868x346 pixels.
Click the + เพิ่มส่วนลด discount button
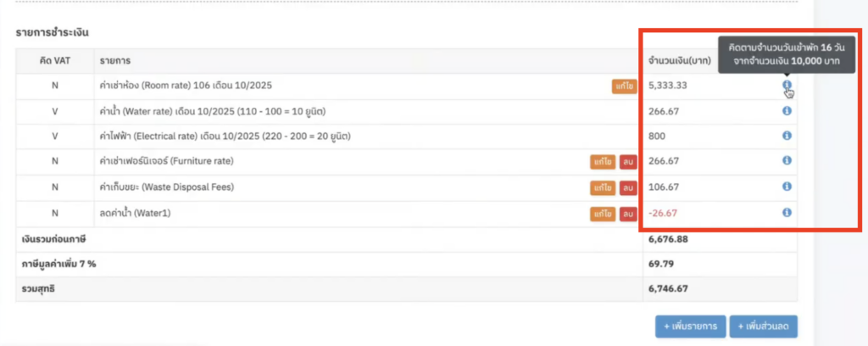pyautogui.click(x=763, y=326)
